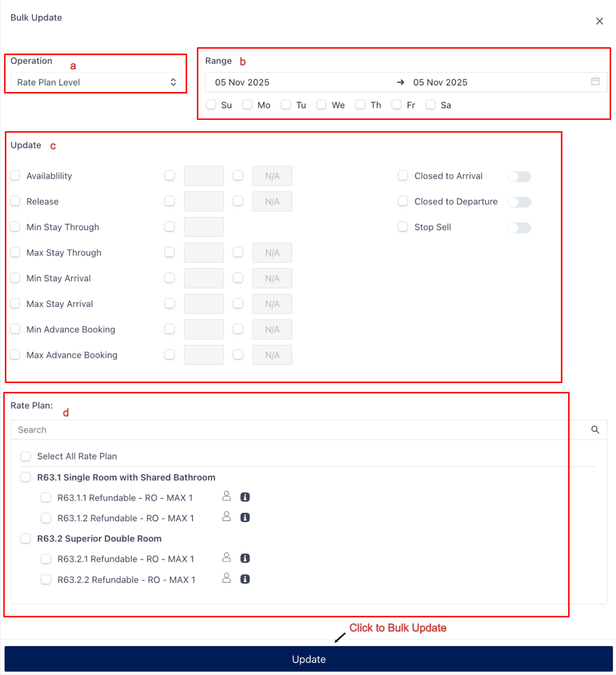Open the start date 05 Nov 2025 picker
The image size is (616, 675).
(242, 82)
